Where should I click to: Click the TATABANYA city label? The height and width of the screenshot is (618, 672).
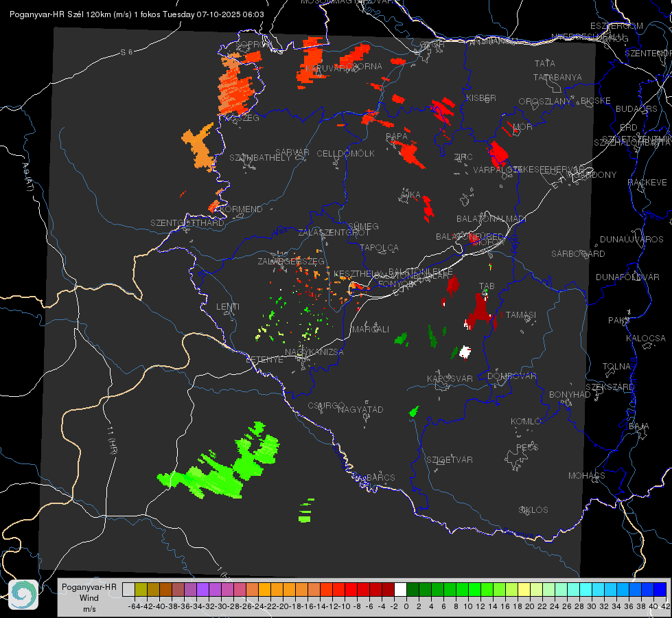click(x=557, y=78)
